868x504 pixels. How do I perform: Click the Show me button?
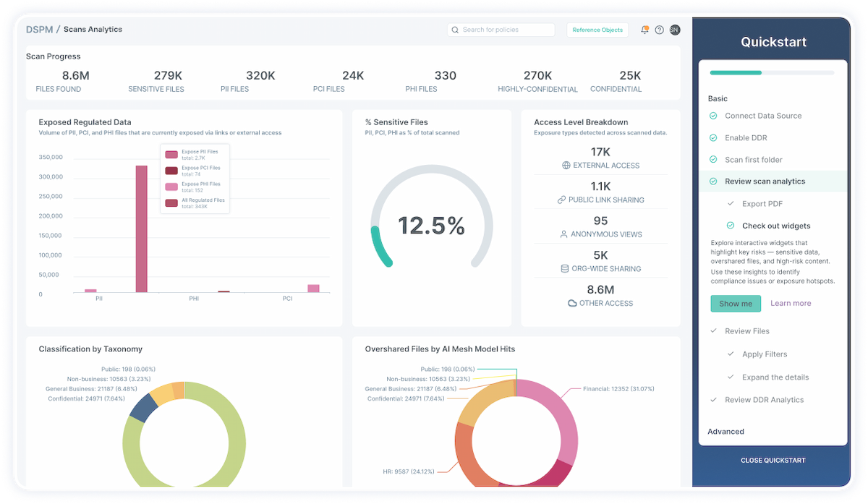pos(735,303)
